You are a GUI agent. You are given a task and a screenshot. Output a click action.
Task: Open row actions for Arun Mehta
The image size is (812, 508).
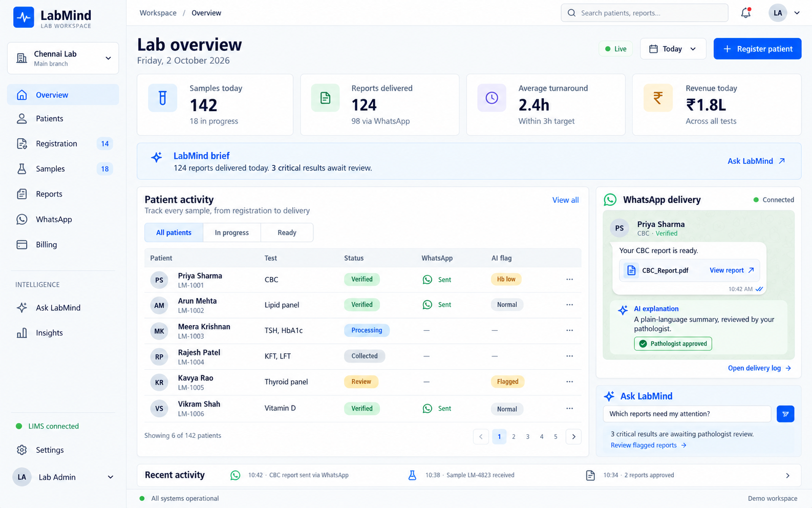point(569,305)
